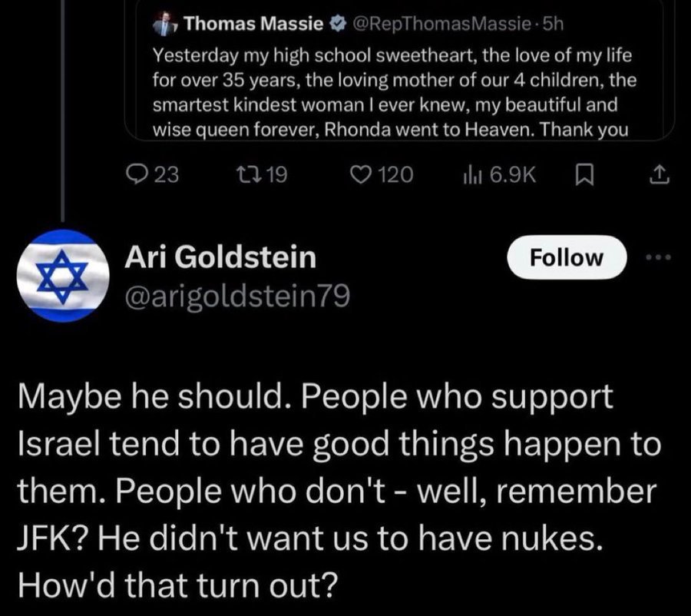Click the 6.9K views count

(513, 174)
